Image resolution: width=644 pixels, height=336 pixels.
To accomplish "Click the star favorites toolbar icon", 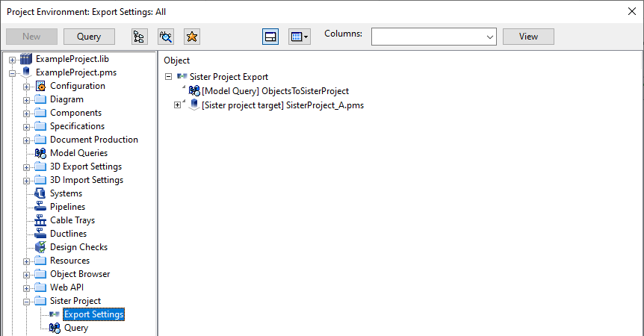I will pyautogui.click(x=192, y=36).
